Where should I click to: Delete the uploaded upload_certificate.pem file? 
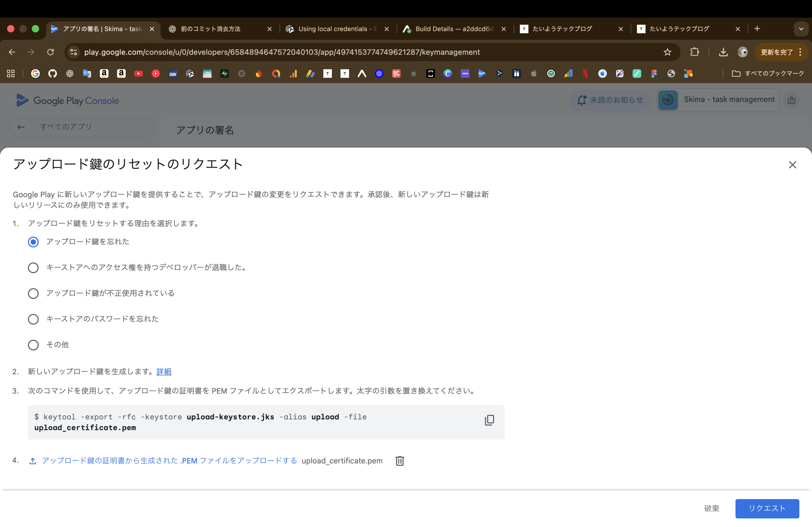tap(400, 460)
